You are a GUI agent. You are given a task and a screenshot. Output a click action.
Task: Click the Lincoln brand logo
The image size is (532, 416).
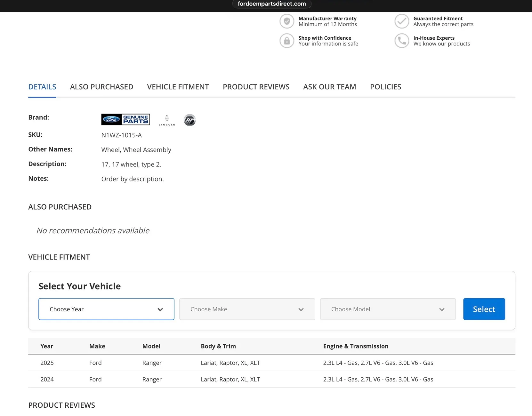coord(167,120)
